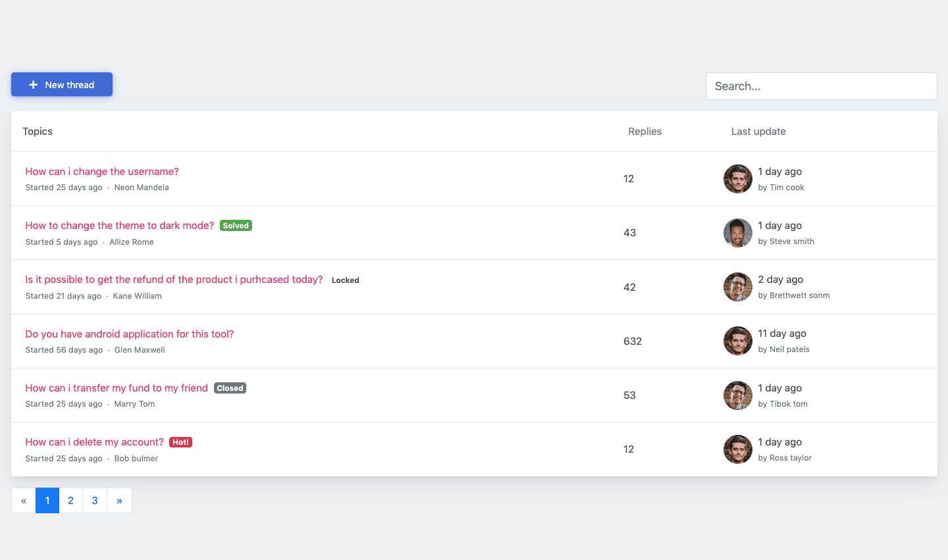Click Tibok tom's profile avatar

tap(737, 395)
